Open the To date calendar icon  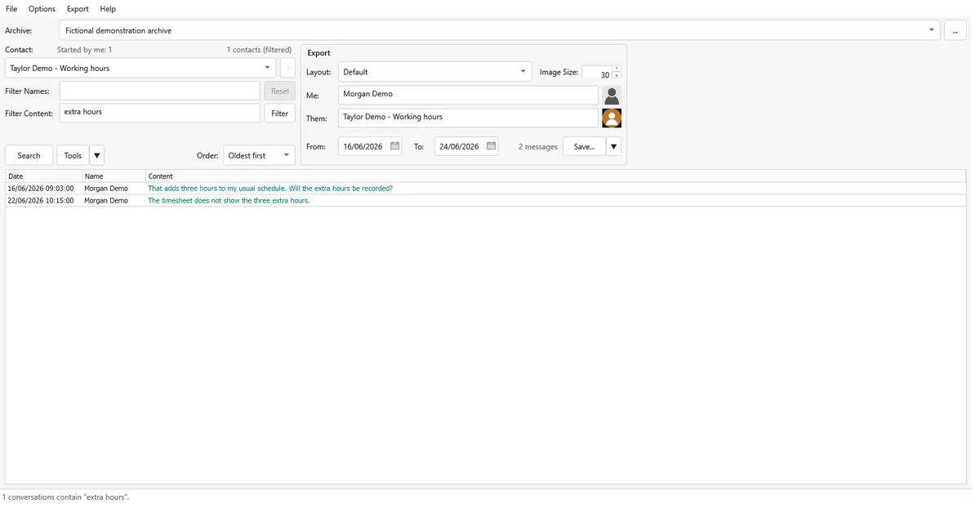(492, 146)
